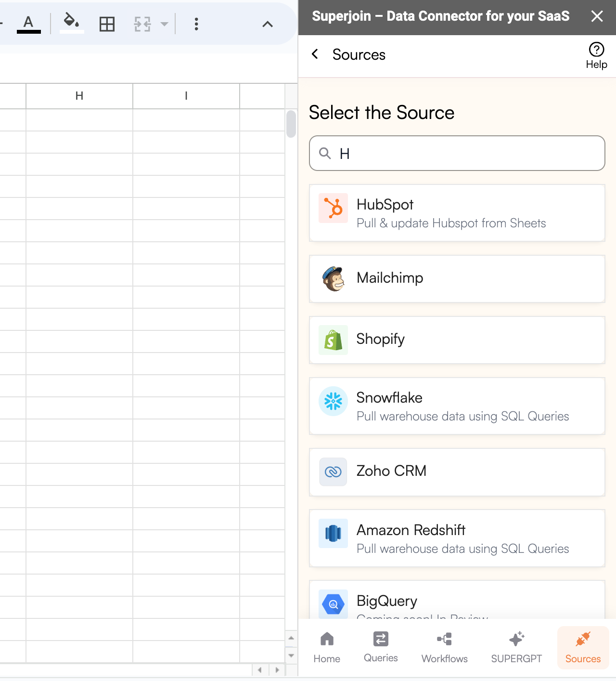Switch to the SUPERGPT tab
The height and width of the screenshot is (681, 616).
516,648
